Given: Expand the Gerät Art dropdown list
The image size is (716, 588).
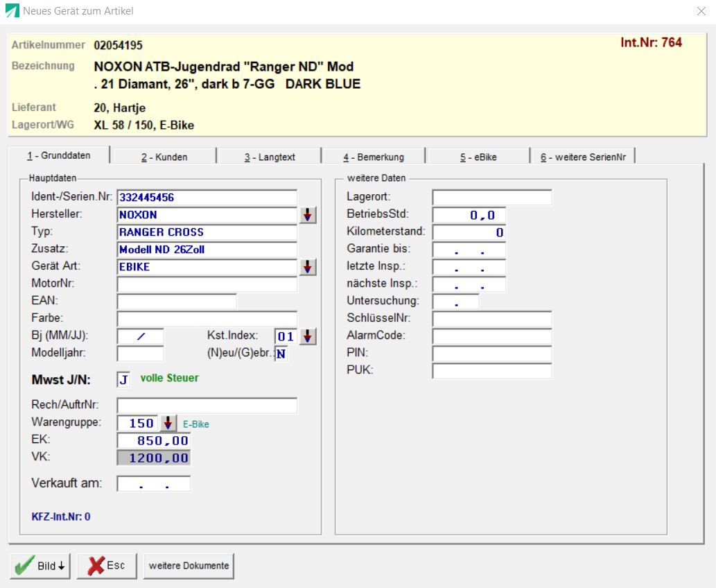Looking at the screenshot, I should point(308,267).
